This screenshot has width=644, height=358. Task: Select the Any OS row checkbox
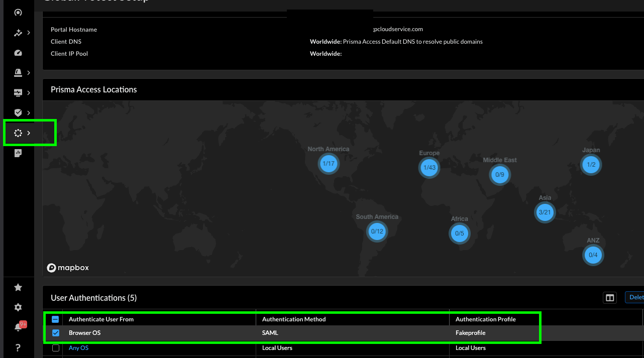pos(55,348)
